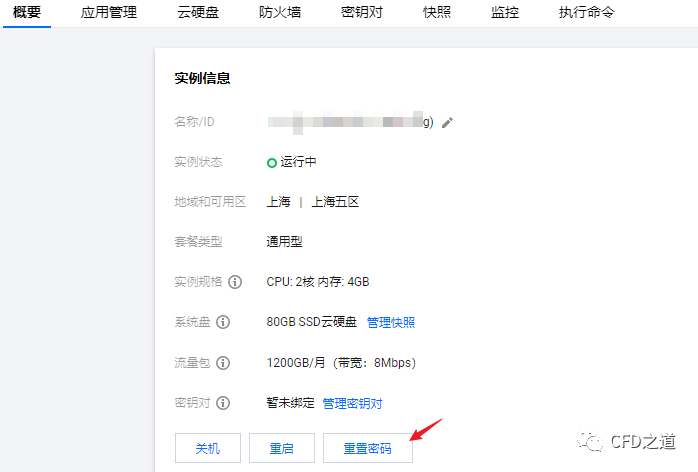
Task: Open 管理快照 link
Action: tap(391, 322)
